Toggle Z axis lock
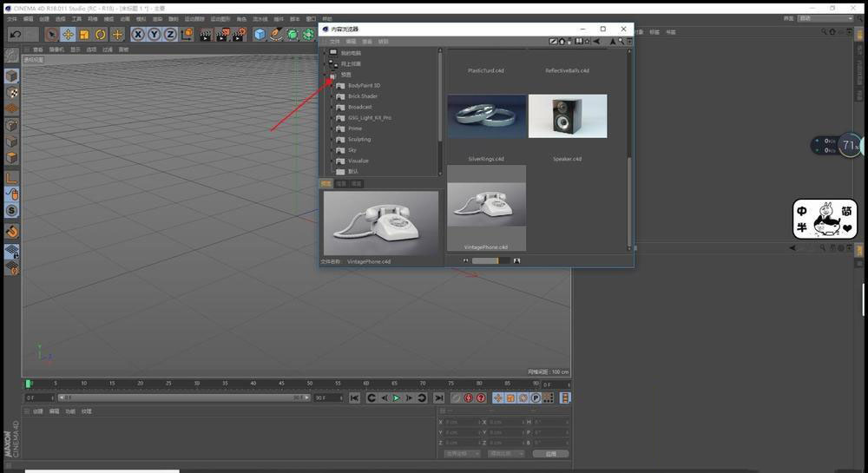The image size is (868, 473). [170, 35]
